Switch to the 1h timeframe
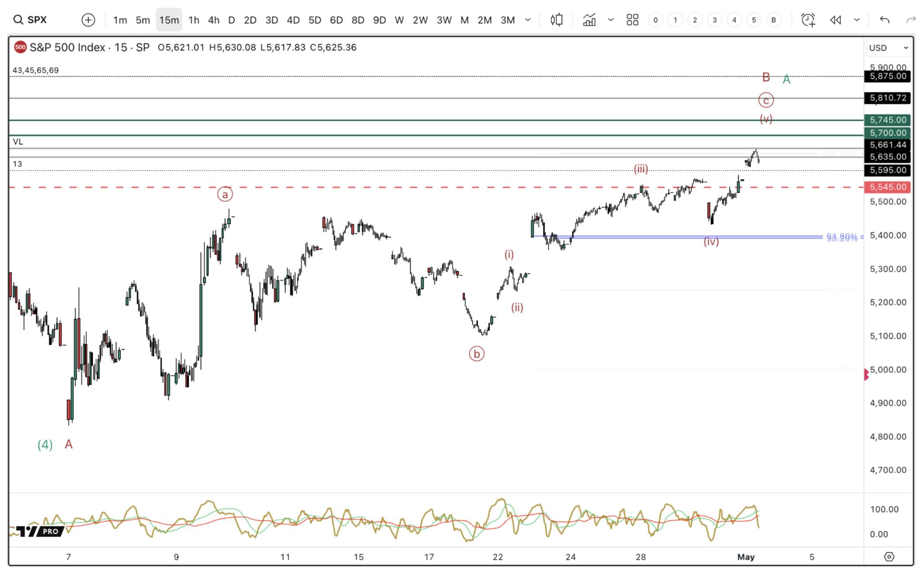Image resolution: width=924 pixels, height=573 pixels. [194, 20]
